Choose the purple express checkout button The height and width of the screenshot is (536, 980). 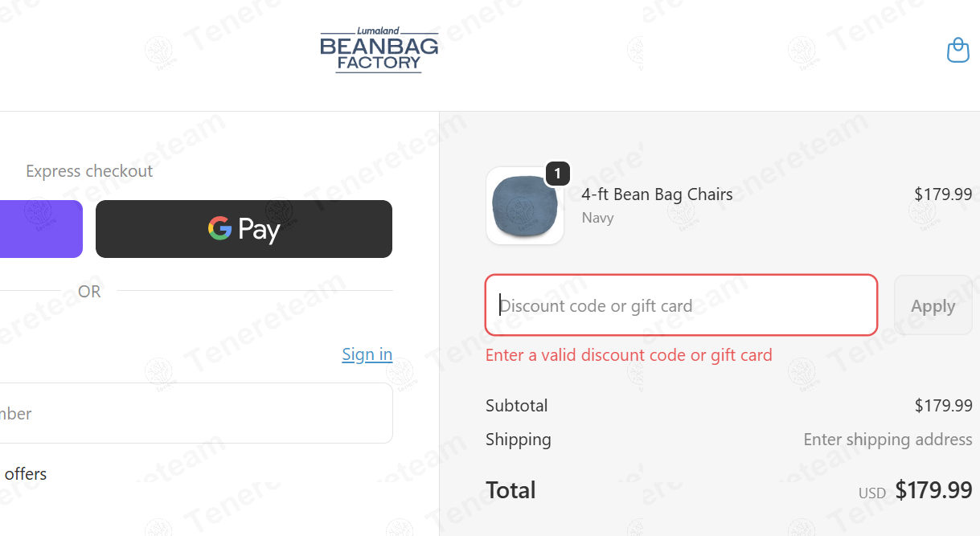(41, 229)
